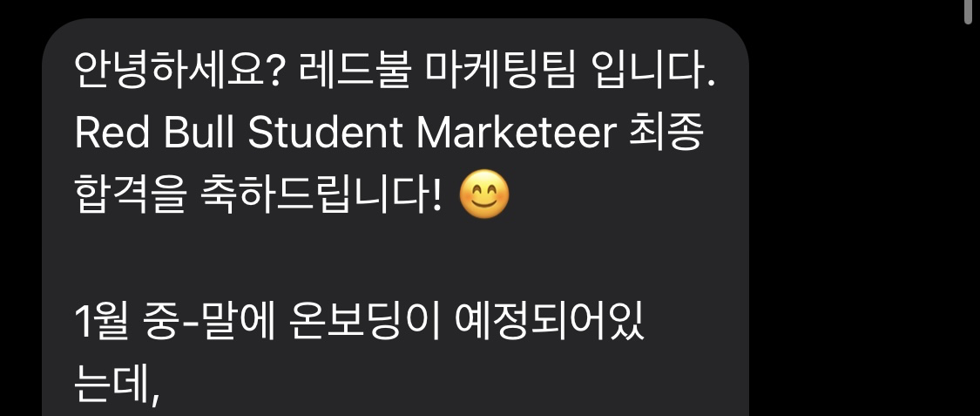Tap the word Bull in the second line
Screen dimensions: 980x416
click(198, 133)
